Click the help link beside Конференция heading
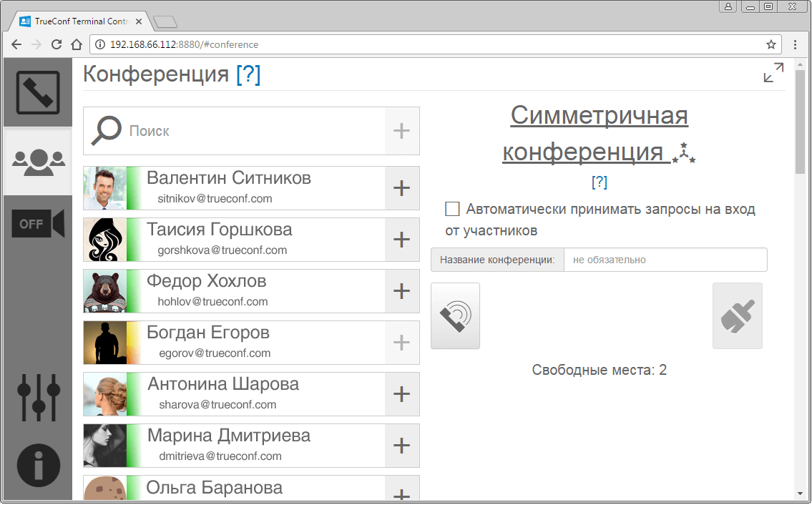 click(248, 74)
